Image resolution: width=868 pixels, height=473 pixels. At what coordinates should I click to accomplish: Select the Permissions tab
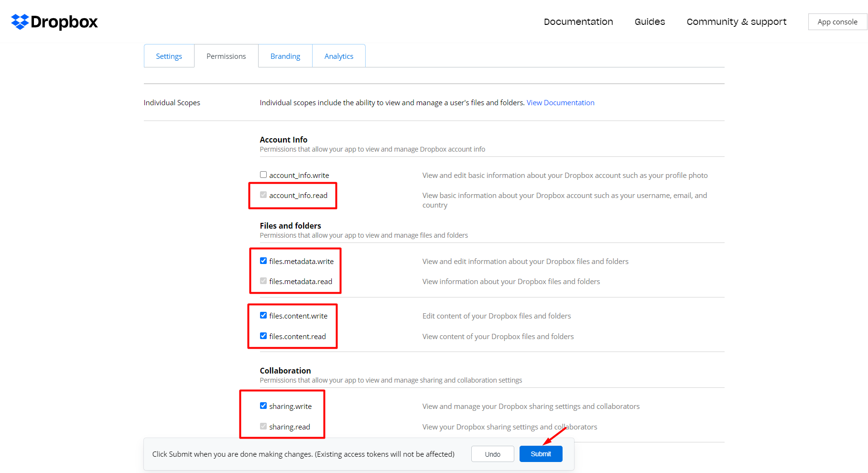[x=226, y=55]
